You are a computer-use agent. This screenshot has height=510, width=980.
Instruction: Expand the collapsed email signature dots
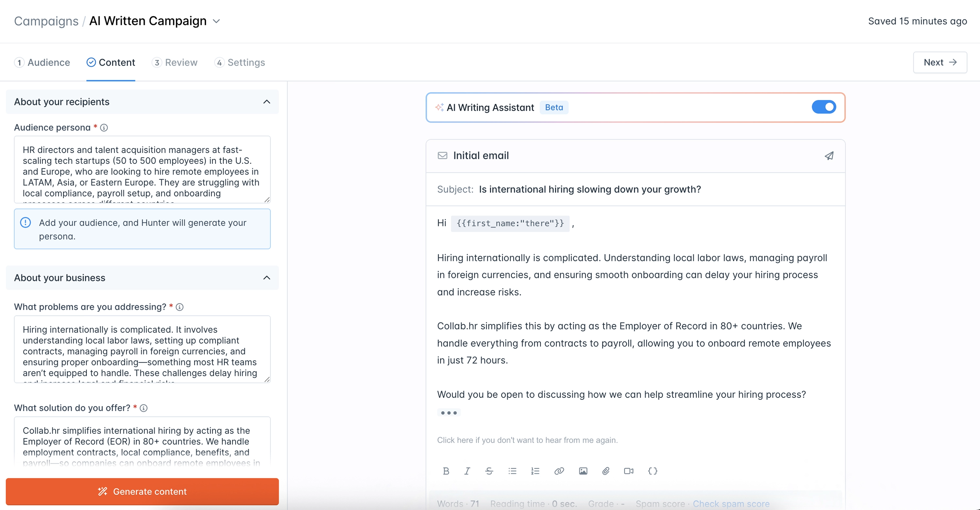point(449,413)
